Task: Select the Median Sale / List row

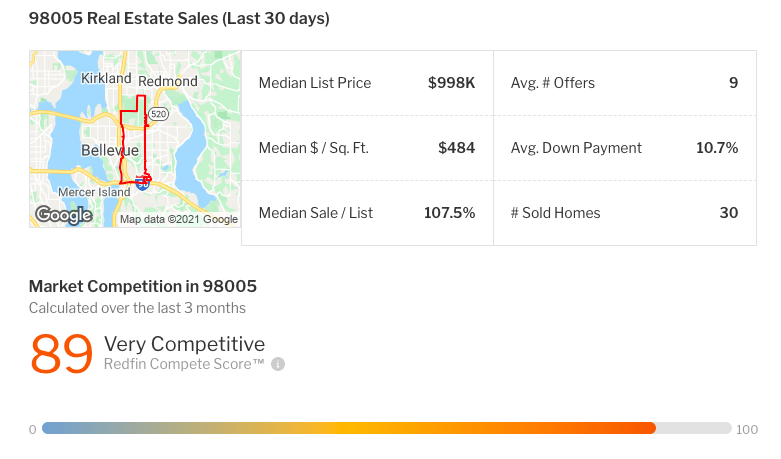Action: click(367, 213)
